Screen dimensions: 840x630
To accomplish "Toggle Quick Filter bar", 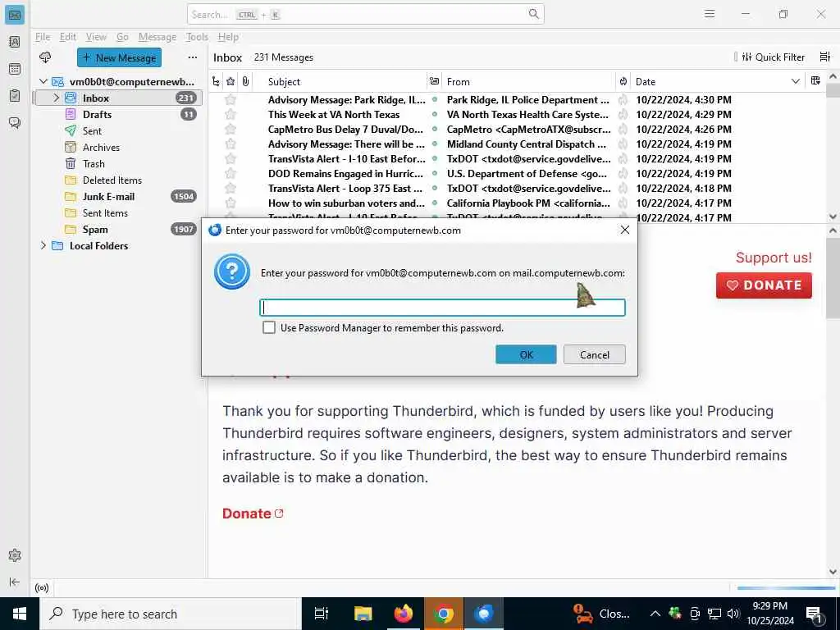I will tap(774, 57).
